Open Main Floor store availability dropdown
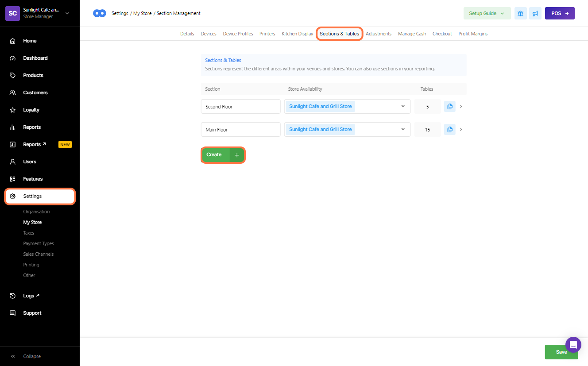 (402, 129)
